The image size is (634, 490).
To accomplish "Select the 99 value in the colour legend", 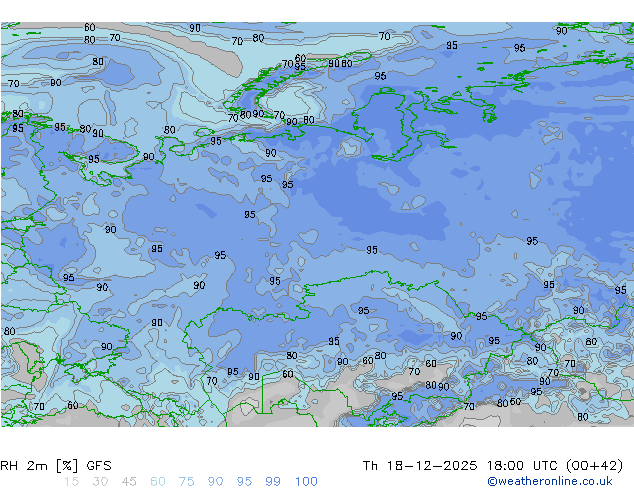I will pos(273,482).
